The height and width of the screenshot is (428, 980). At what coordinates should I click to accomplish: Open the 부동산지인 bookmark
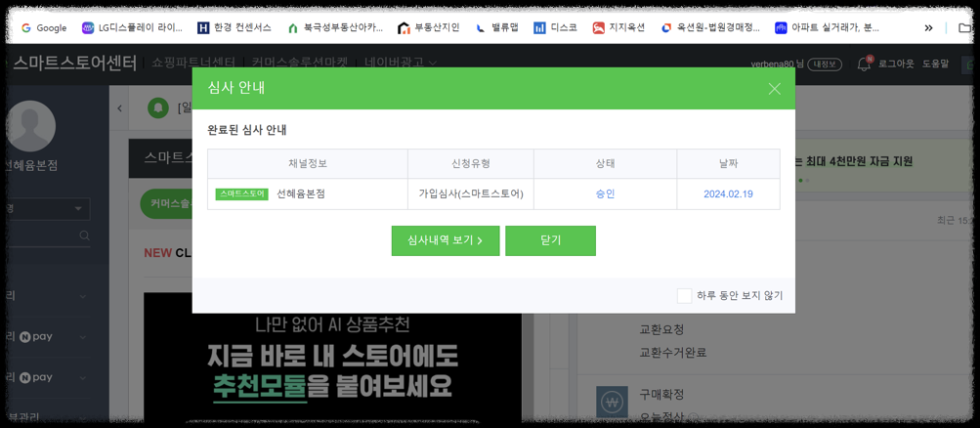pyautogui.click(x=429, y=27)
